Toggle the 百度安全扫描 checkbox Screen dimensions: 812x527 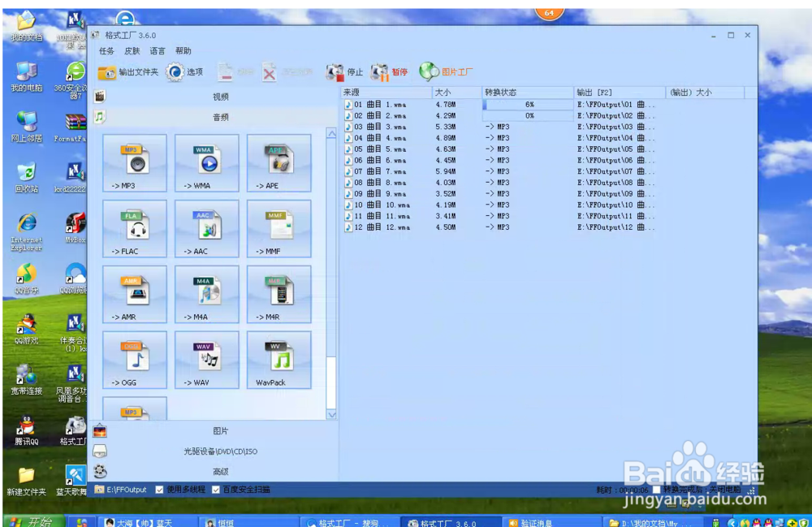pos(216,489)
